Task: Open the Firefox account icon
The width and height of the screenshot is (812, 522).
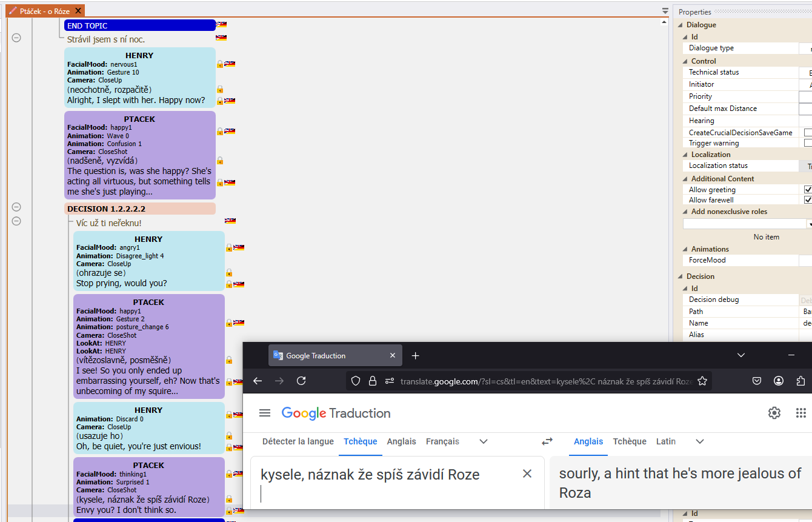Action: tap(779, 381)
